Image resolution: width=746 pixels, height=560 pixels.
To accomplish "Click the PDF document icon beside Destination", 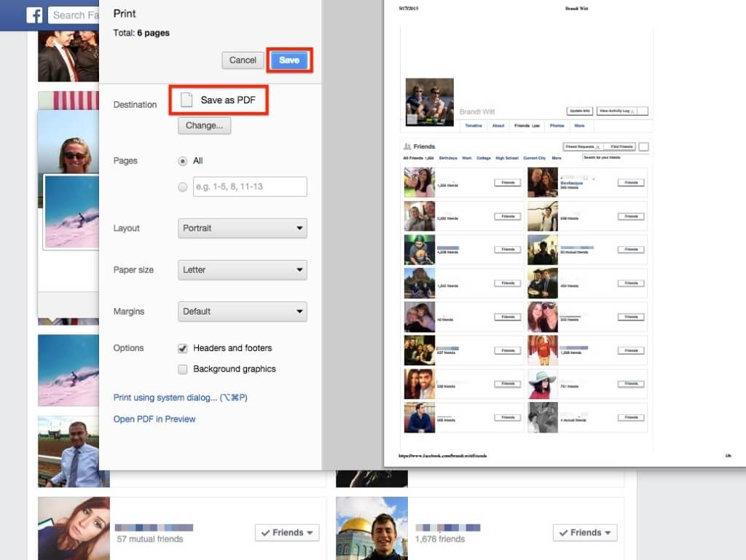I will pos(188,100).
